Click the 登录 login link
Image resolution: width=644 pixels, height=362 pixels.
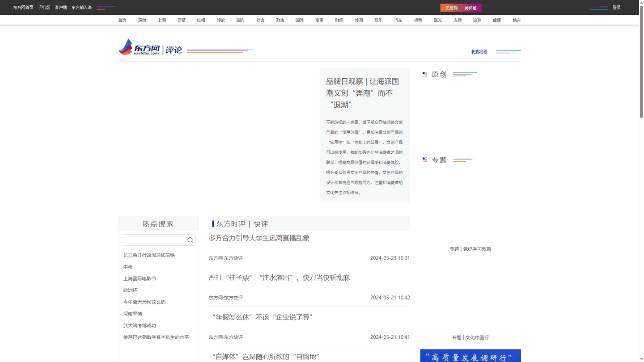pyautogui.click(x=617, y=8)
